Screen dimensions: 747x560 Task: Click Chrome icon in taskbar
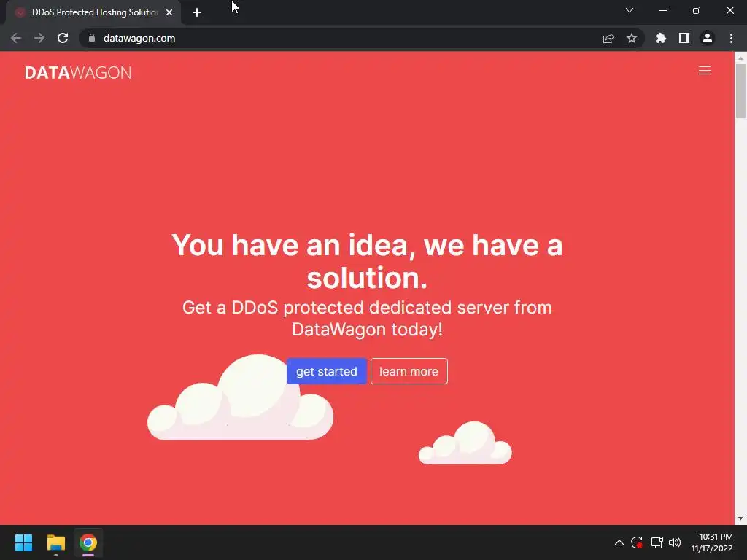pos(88,542)
